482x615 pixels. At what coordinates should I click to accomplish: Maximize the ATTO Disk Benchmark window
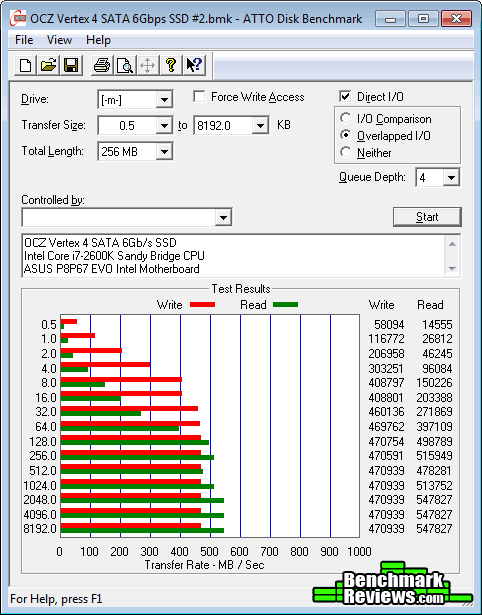coord(423,18)
